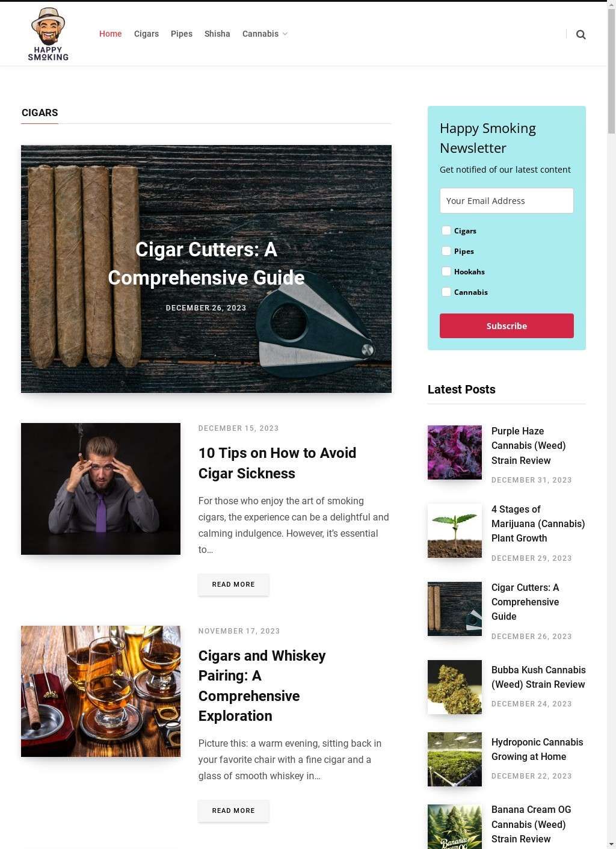Image resolution: width=616 pixels, height=849 pixels.
Task: Open the Banana Cream OG thumbnail
Action: [455, 827]
